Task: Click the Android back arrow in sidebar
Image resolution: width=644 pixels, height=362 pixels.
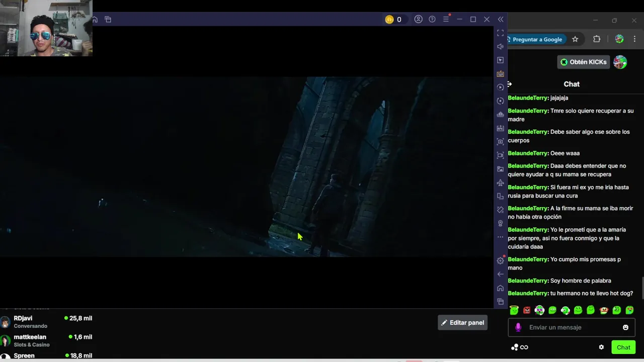Action: click(500, 274)
